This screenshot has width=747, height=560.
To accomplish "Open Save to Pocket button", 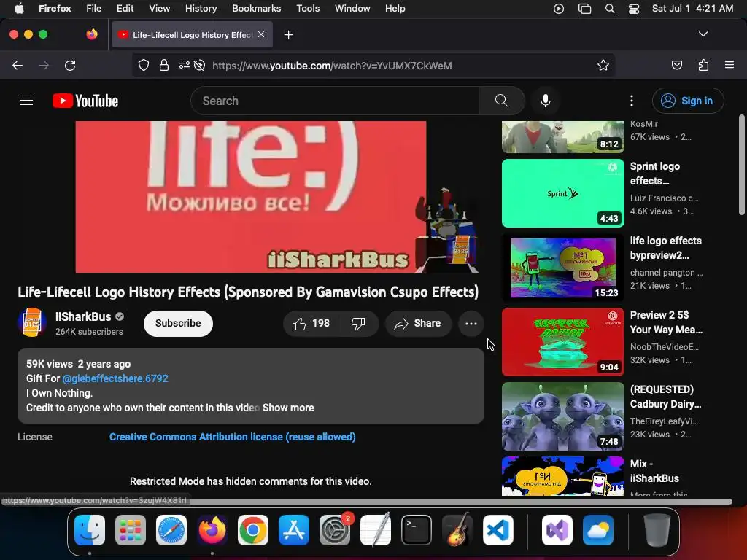I will (676, 65).
